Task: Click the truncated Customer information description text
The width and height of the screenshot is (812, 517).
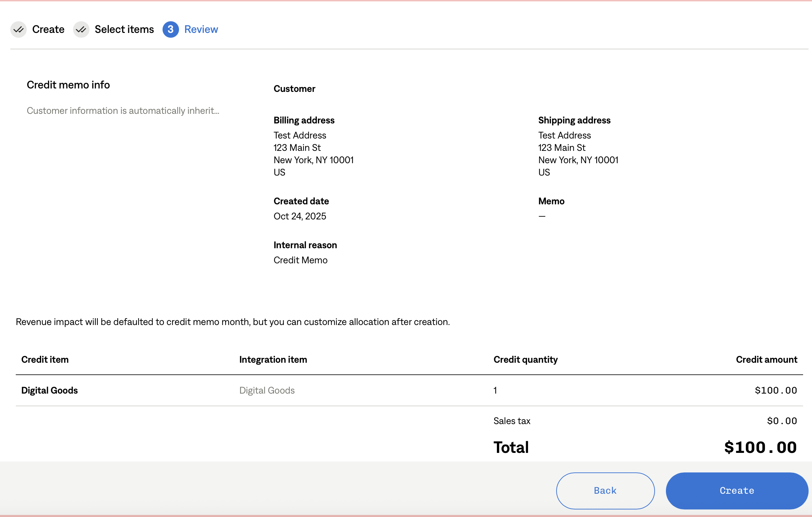Action: (x=123, y=111)
